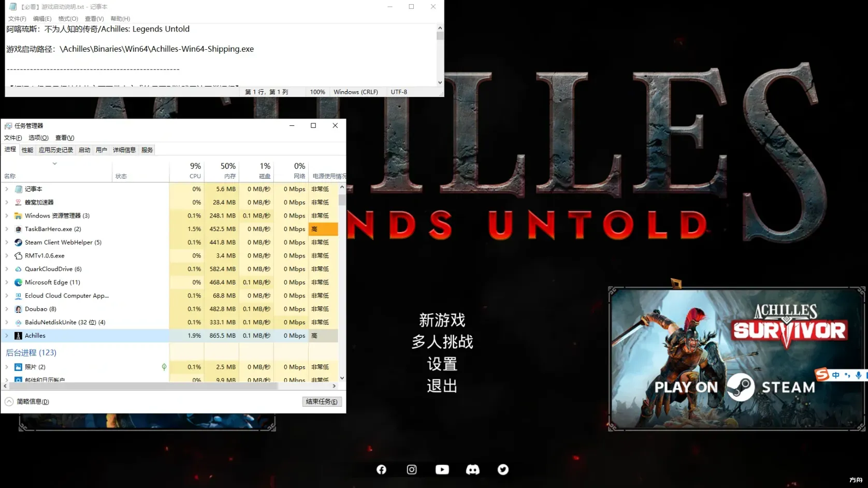Expand the Windows 资源管理器 (3) process group
Screen dimensions: 868x488
pyautogui.click(x=7, y=216)
